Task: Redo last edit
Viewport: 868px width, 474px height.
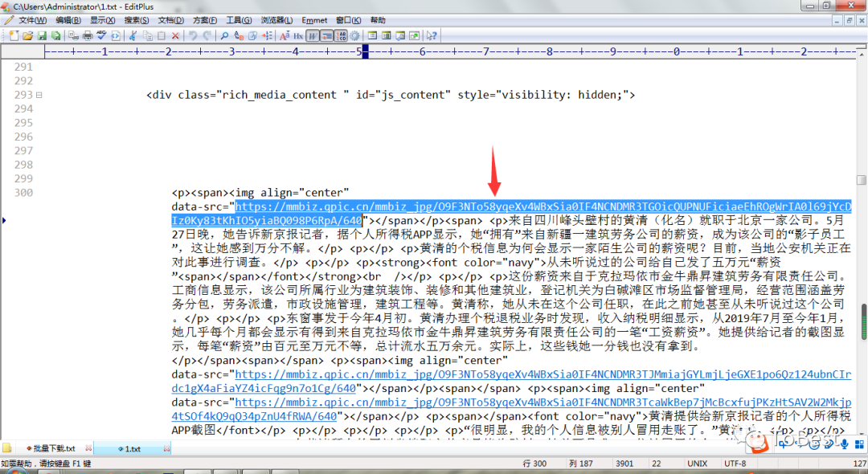Action: click(x=207, y=36)
